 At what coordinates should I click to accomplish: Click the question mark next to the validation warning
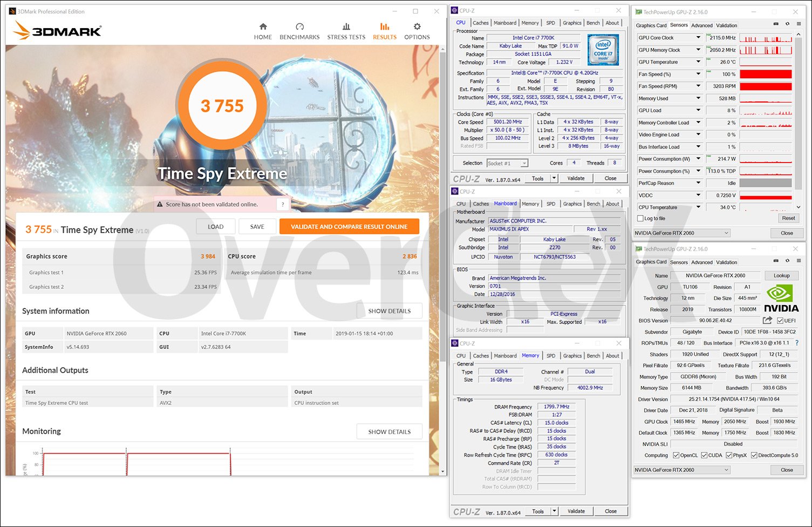point(283,204)
